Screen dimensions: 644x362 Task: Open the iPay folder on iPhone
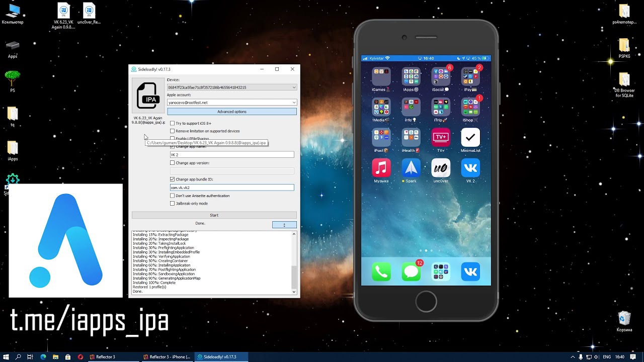[x=470, y=77]
